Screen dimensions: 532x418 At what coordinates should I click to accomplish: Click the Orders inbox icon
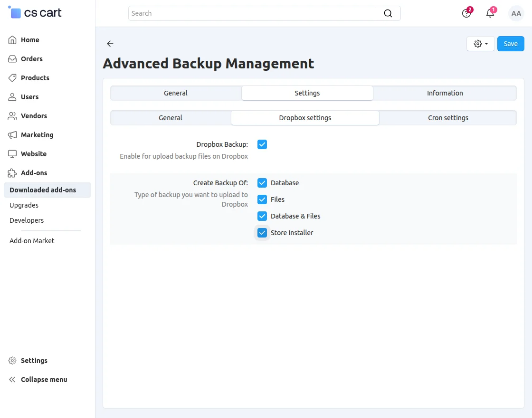click(12, 59)
